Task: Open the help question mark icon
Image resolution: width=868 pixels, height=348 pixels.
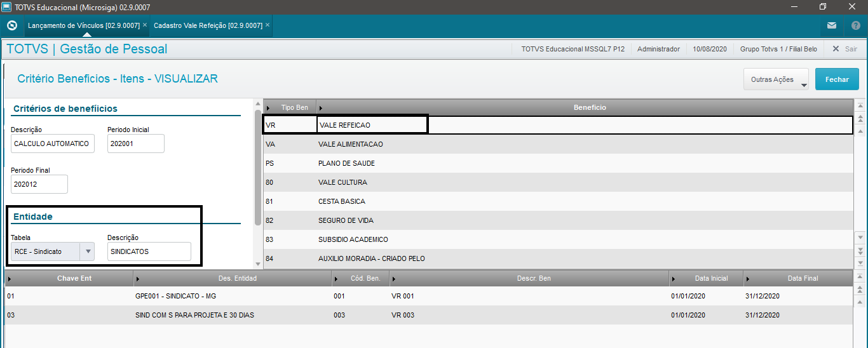Action: [x=855, y=25]
